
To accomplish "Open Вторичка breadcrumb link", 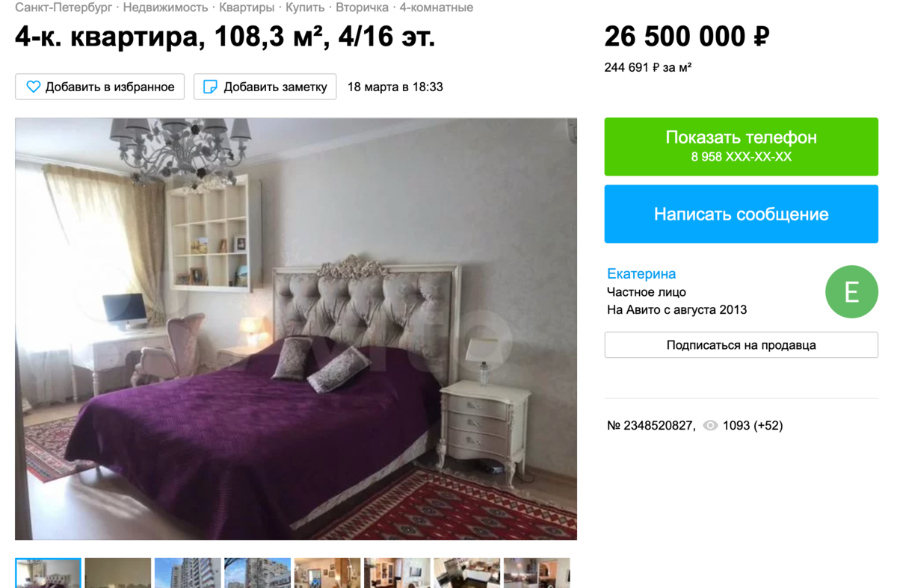I will point(362,7).
